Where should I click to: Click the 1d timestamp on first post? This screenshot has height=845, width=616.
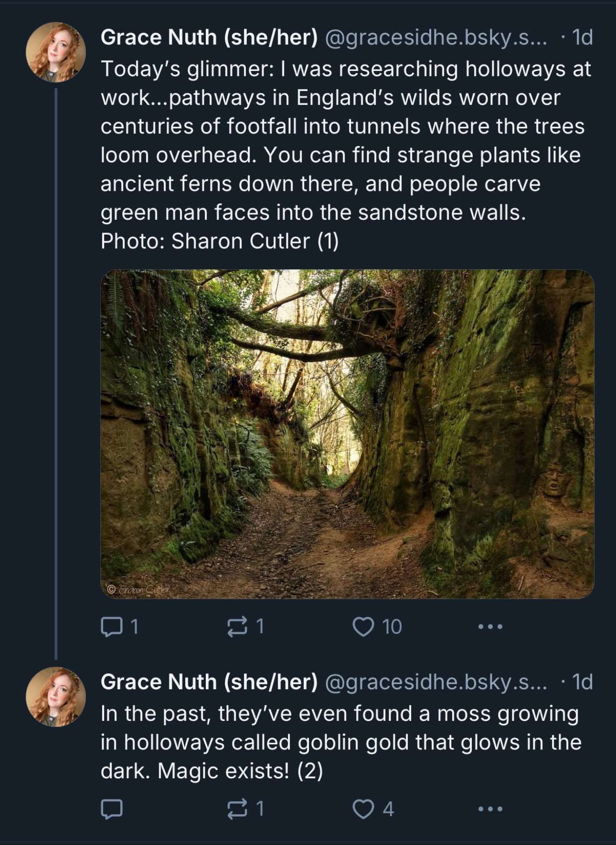581,37
